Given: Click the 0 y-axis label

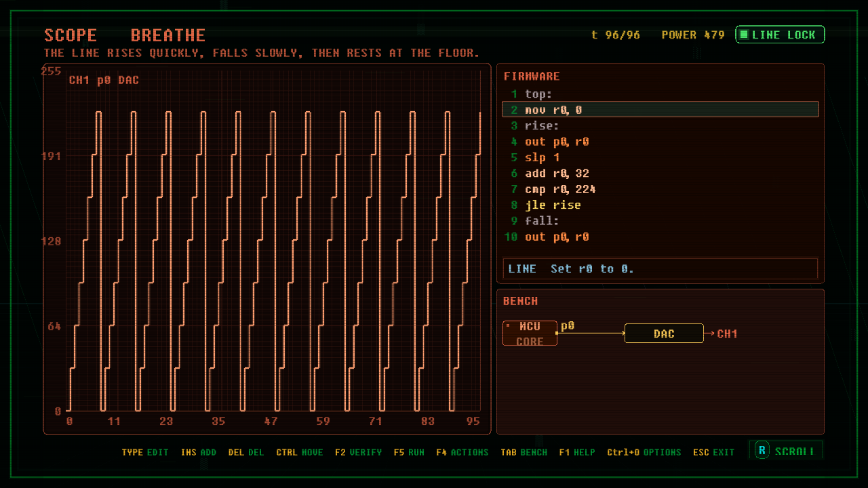Looking at the screenshot, I should [x=58, y=411].
